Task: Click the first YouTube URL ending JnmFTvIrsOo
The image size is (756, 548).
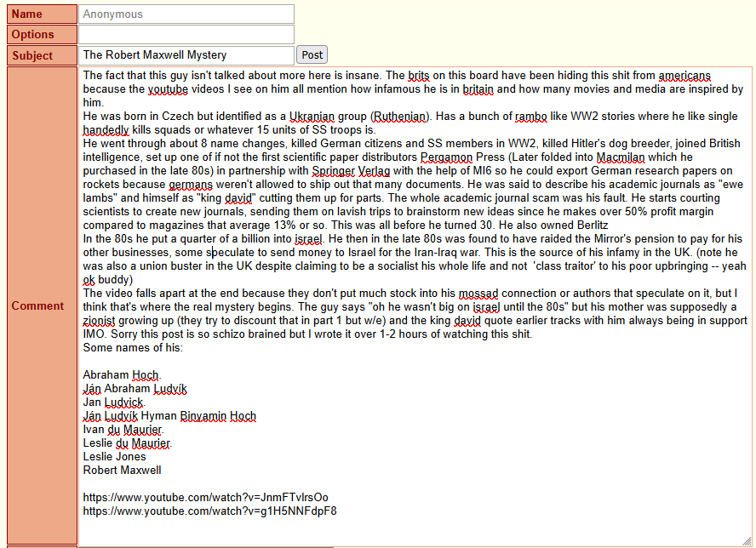Action: (x=205, y=498)
